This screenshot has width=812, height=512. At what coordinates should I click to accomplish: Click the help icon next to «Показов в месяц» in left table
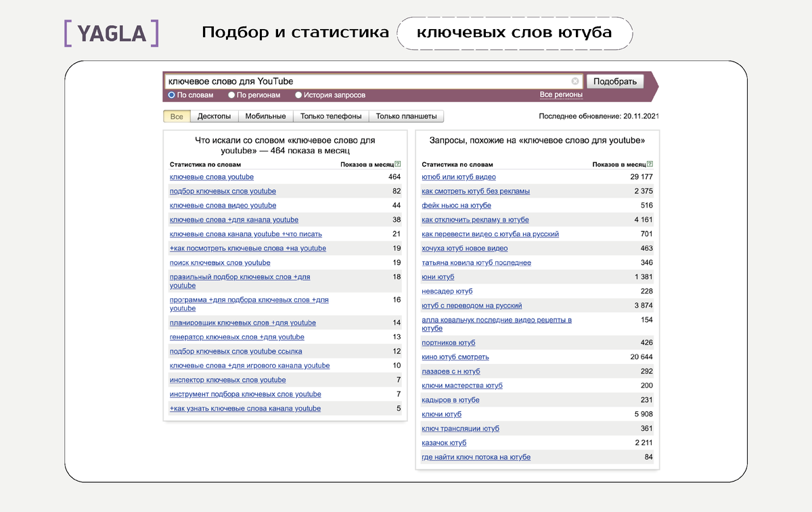click(x=399, y=164)
